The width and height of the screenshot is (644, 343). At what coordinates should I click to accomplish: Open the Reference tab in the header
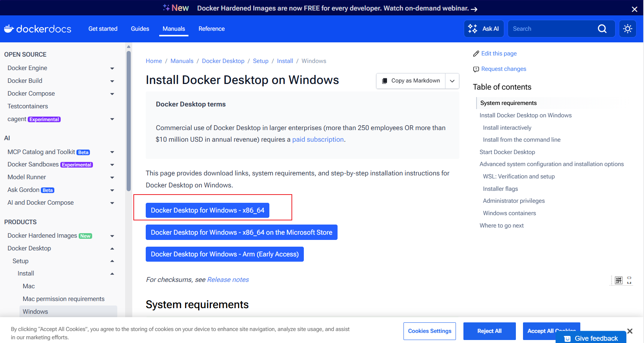[211, 29]
